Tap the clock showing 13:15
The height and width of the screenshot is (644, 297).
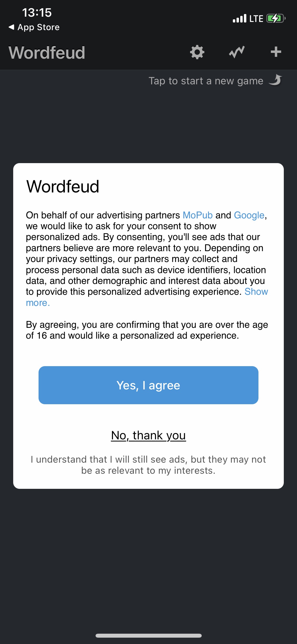(x=37, y=13)
